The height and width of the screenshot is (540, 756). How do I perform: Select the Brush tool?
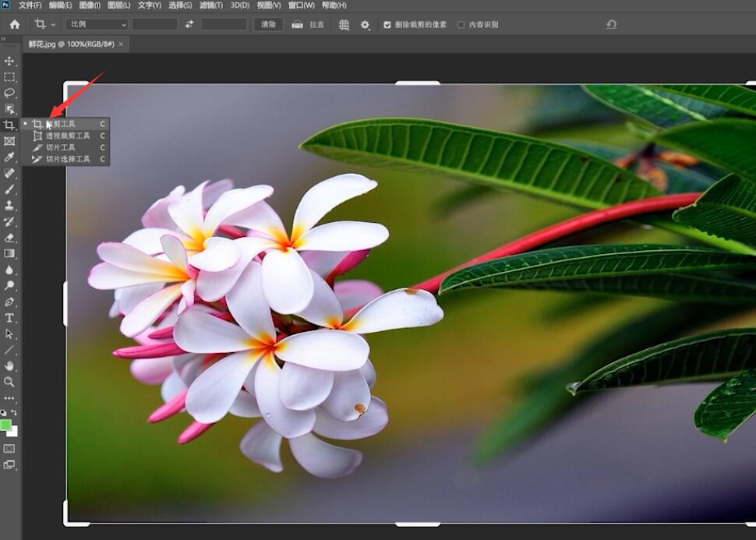[x=9, y=189]
